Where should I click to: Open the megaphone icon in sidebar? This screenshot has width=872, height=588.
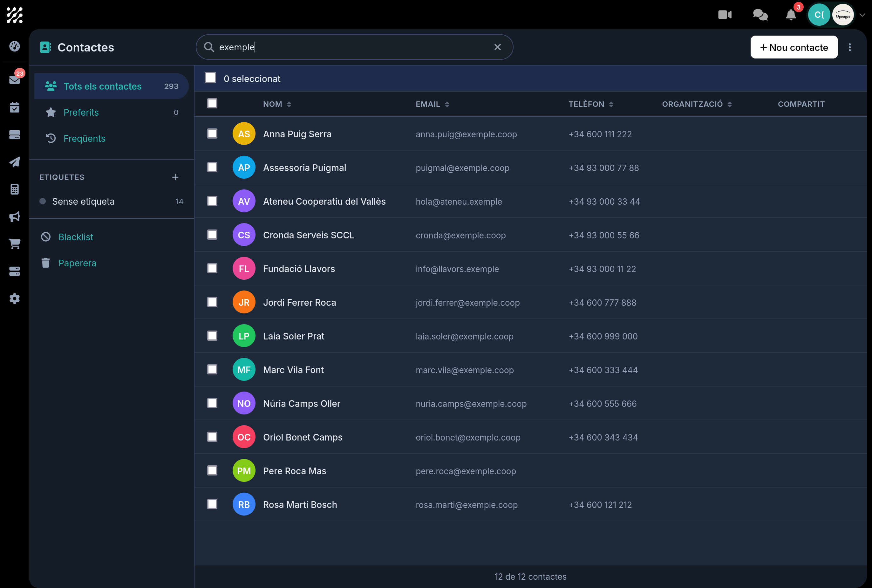tap(15, 217)
